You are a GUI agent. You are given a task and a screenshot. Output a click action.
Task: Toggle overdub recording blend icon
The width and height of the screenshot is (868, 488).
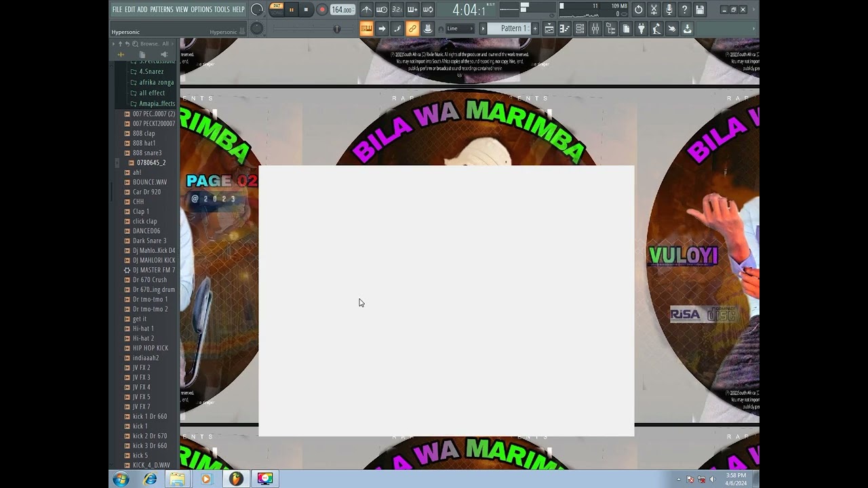click(412, 9)
